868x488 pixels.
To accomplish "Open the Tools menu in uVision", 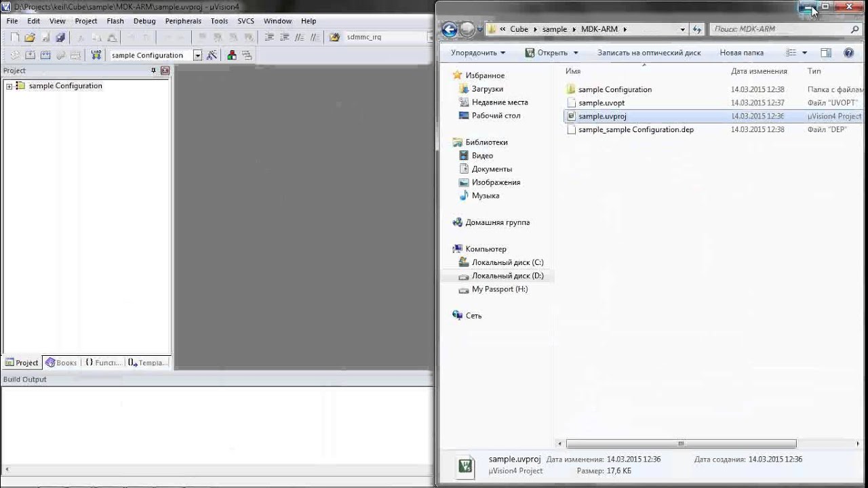I will tap(219, 21).
